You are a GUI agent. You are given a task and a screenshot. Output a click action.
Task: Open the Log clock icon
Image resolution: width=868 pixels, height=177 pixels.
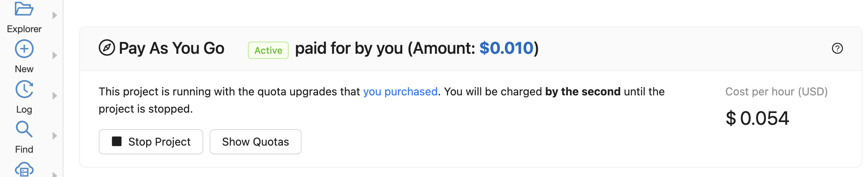[x=24, y=89]
